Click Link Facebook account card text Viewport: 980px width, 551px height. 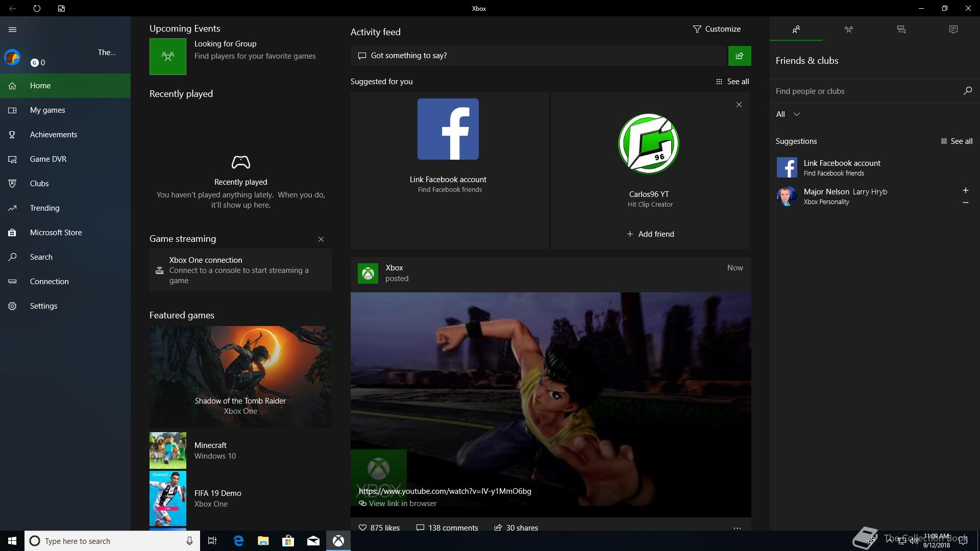click(x=448, y=180)
